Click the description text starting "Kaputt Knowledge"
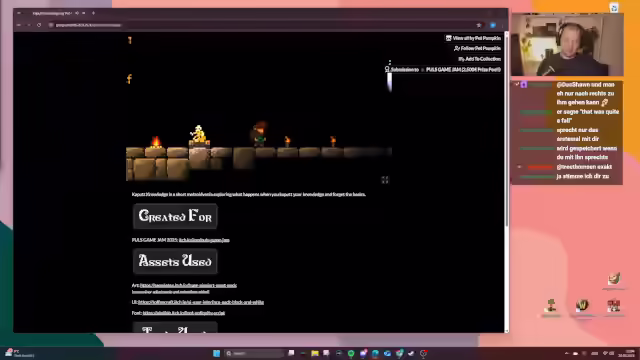The height and width of the screenshot is (360, 640). [249, 194]
